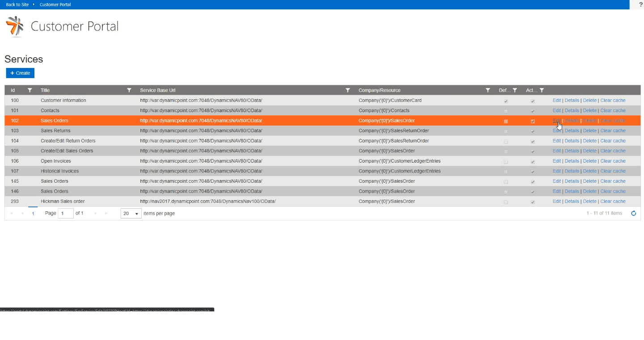
Task: Clear cache for Hickman Sales order
Action: (x=613, y=201)
